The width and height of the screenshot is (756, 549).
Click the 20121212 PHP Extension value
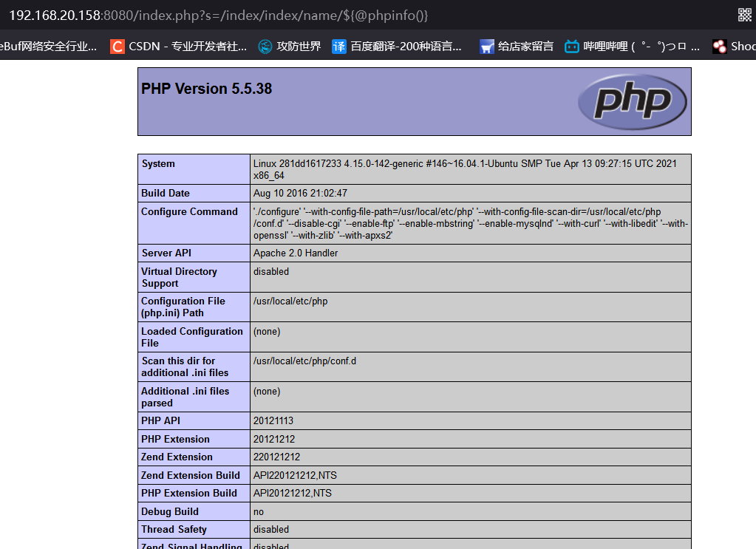point(274,439)
